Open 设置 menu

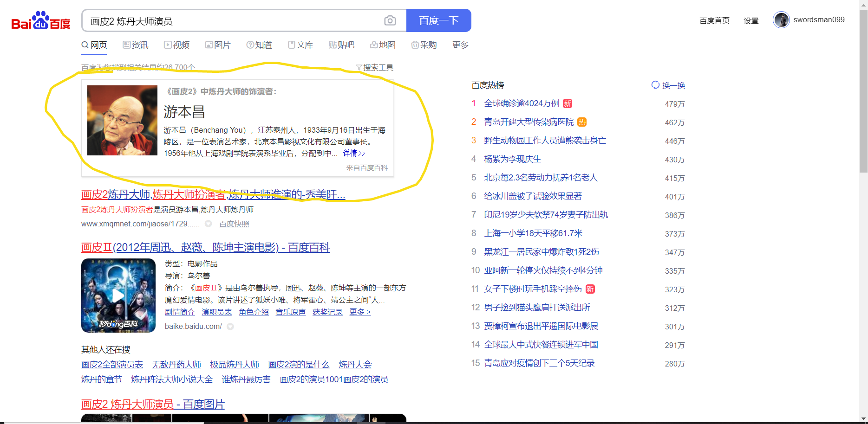[751, 20]
